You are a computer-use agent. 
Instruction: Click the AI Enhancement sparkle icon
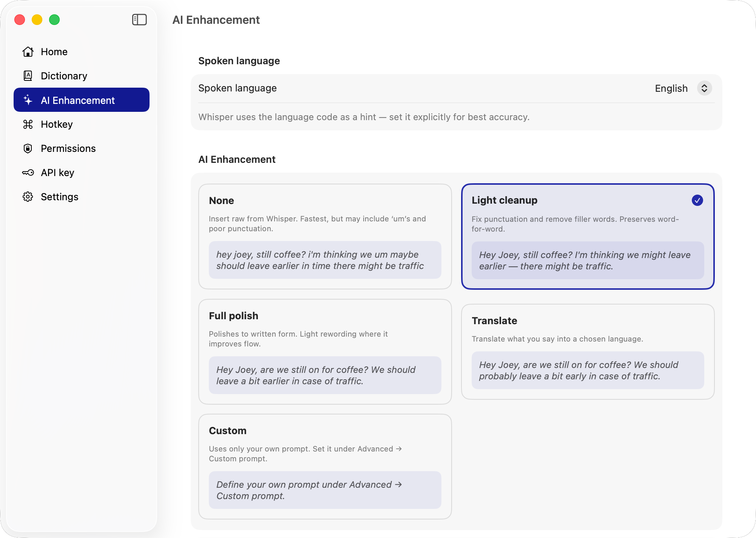tap(28, 100)
